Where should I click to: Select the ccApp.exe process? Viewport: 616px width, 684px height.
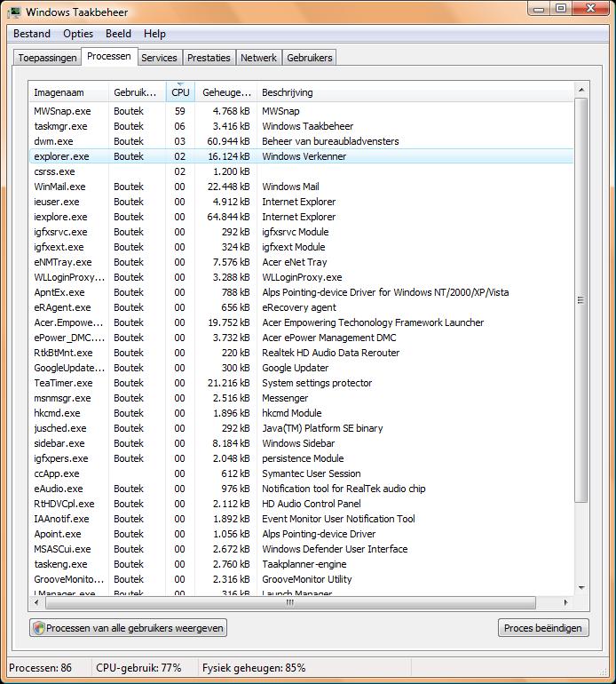[301, 473]
